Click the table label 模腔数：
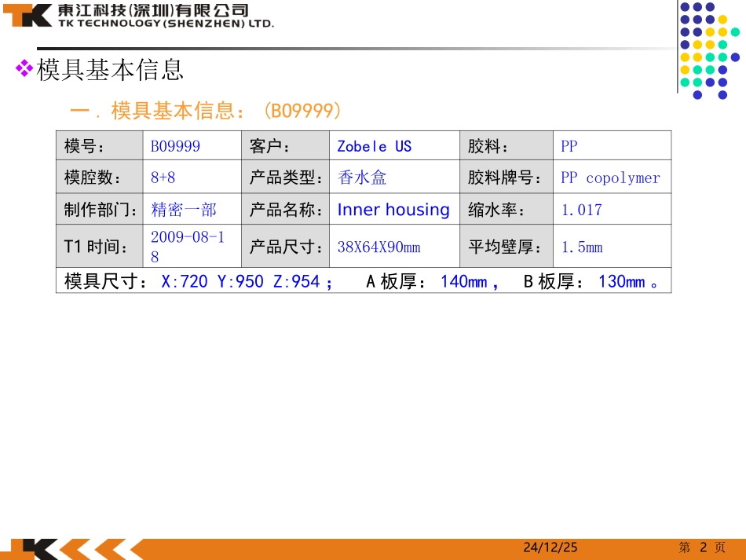 pos(93,178)
